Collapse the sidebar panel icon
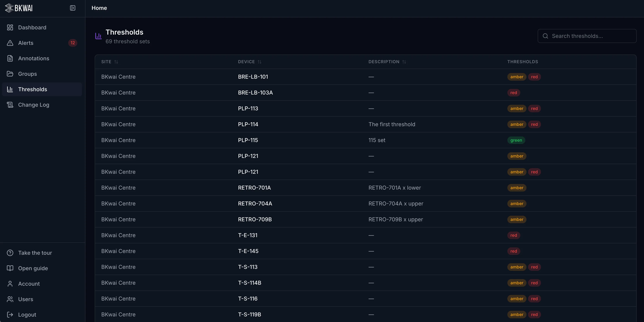The image size is (644, 322). pyautogui.click(x=72, y=8)
